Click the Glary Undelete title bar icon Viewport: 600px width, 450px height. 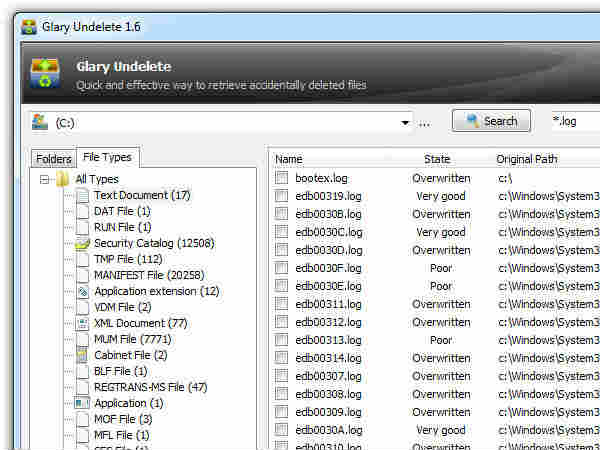(x=29, y=27)
